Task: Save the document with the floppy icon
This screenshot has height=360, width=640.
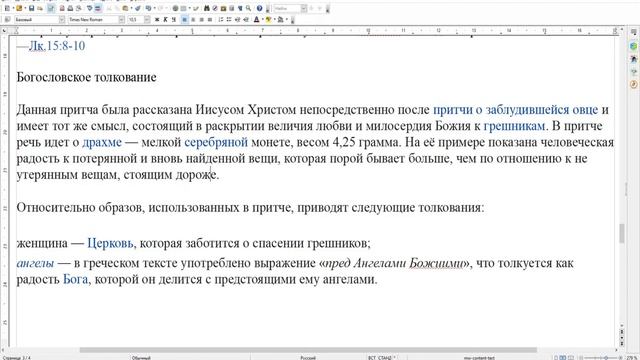Action: (31, 8)
